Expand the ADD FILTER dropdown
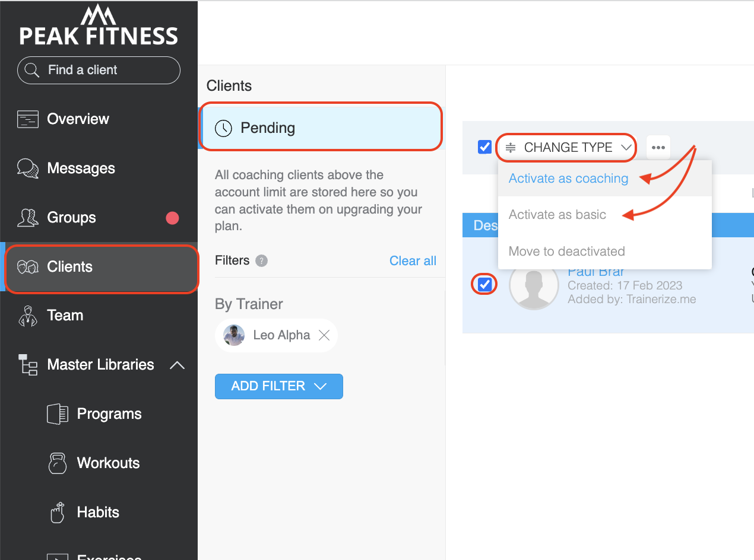 tap(279, 386)
